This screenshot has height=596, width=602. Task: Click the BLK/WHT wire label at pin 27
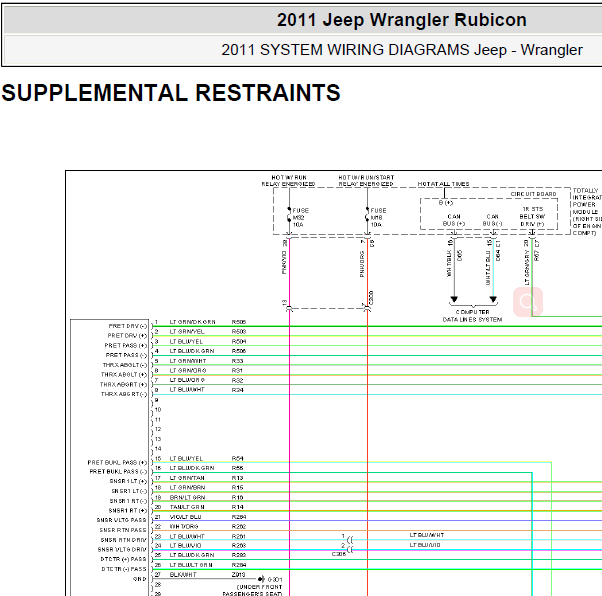[183, 574]
